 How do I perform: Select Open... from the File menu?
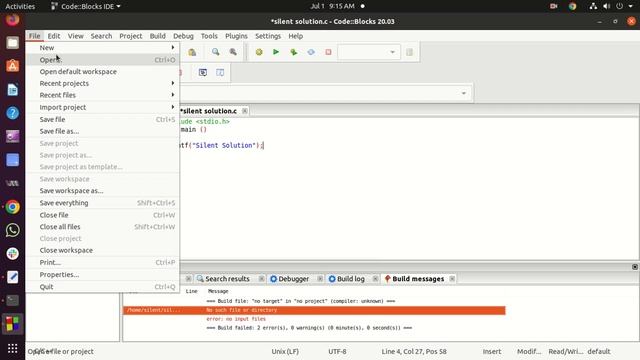102,60
